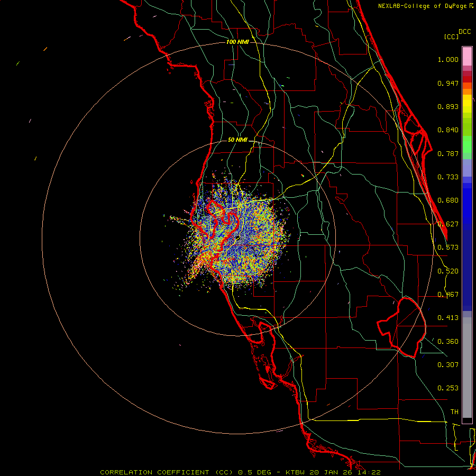Click the 0.253 scale value
The height and width of the screenshot is (476, 476).
click(x=448, y=388)
